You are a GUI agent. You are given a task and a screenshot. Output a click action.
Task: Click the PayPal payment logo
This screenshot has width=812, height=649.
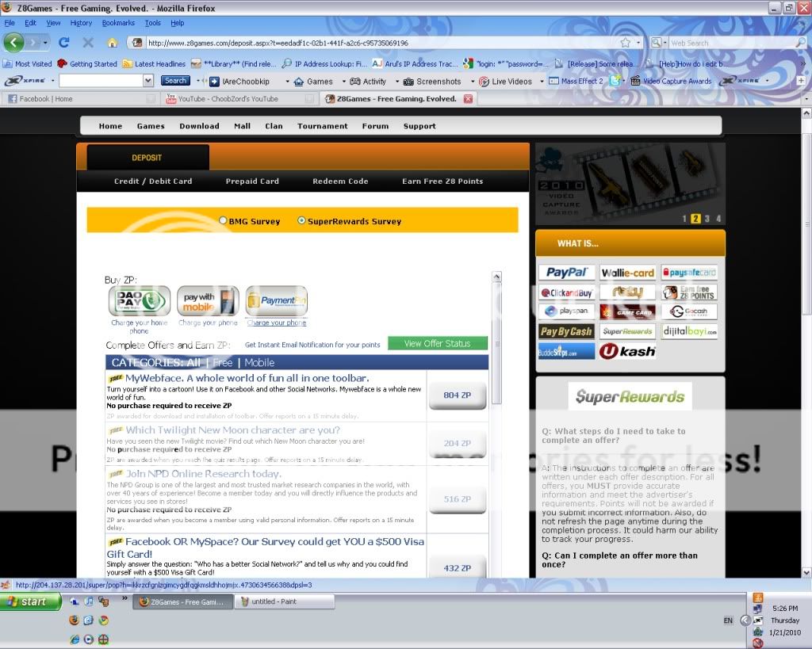(x=566, y=273)
